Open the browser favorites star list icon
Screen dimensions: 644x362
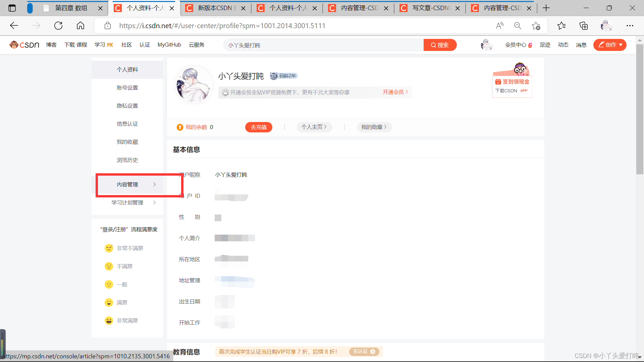pyautogui.click(x=561, y=26)
